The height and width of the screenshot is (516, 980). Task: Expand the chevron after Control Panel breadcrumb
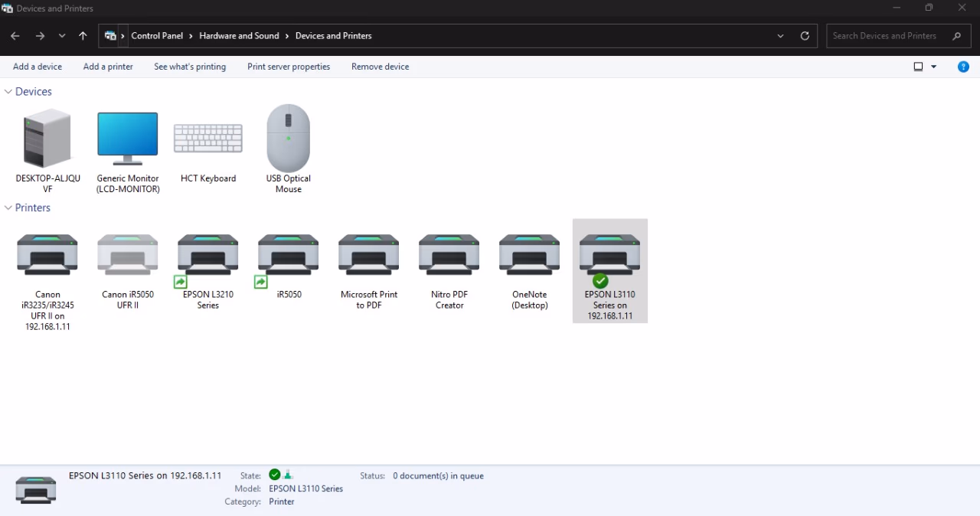coord(191,36)
